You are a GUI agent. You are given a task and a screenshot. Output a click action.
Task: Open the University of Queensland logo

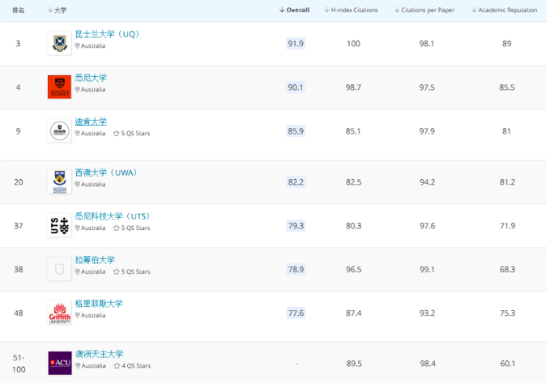[x=60, y=43]
